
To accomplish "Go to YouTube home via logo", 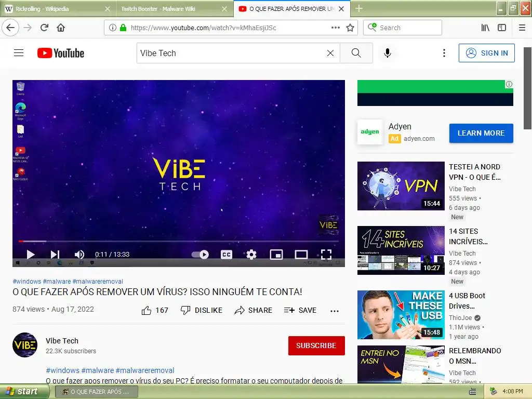I will tap(61, 53).
